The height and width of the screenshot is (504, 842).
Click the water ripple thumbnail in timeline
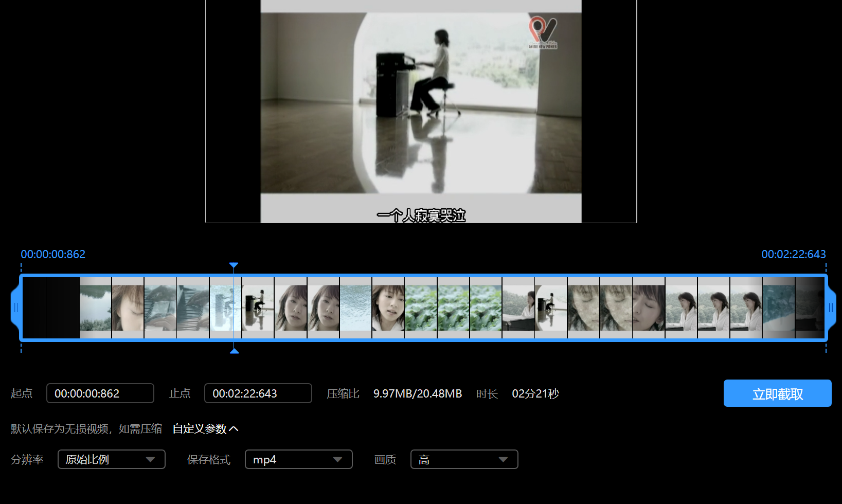[355, 308]
